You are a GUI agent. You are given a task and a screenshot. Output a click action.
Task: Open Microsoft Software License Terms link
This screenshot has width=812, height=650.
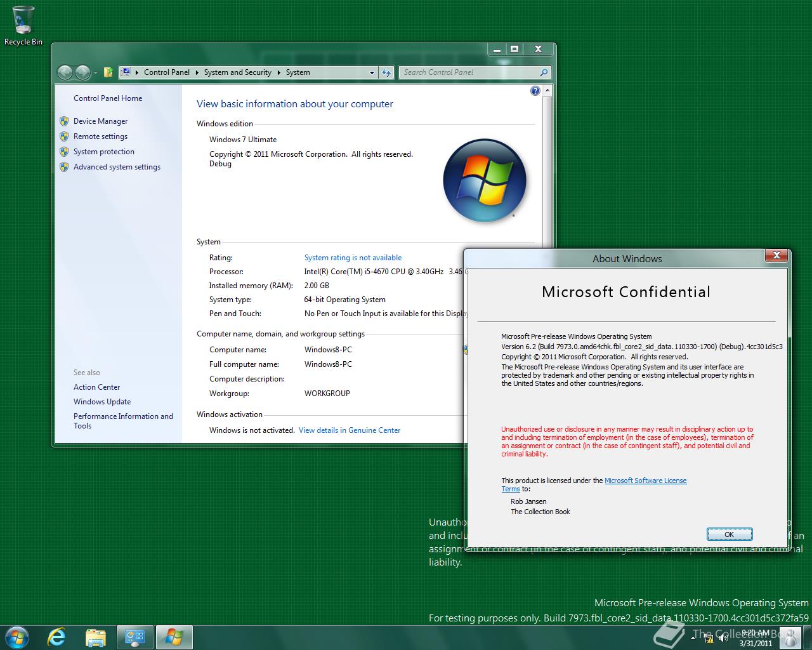click(x=645, y=481)
